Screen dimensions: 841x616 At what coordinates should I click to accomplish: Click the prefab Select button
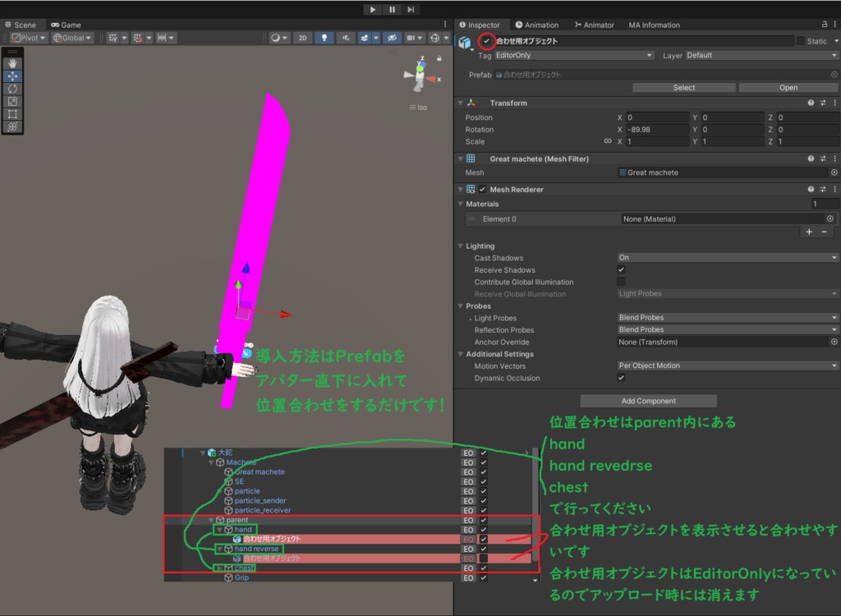coord(684,87)
